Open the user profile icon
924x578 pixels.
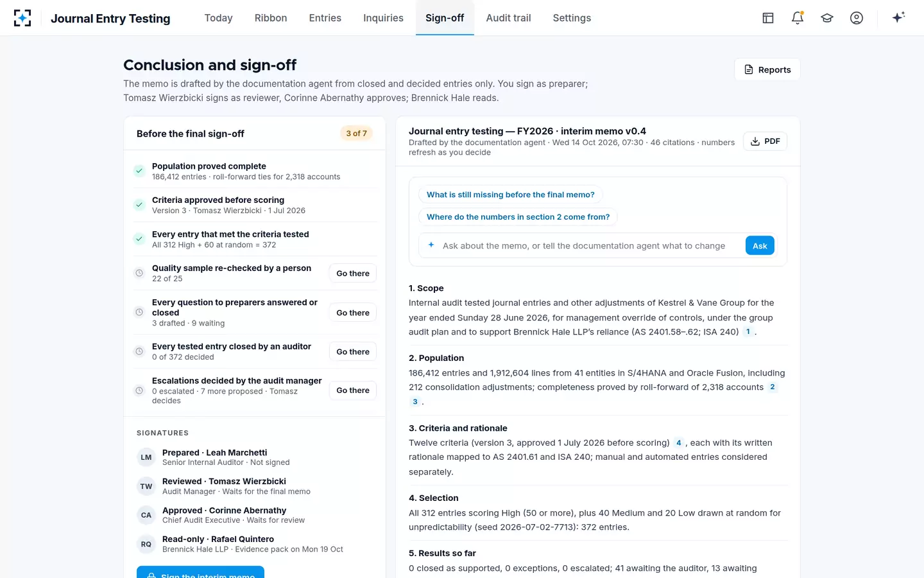click(857, 18)
